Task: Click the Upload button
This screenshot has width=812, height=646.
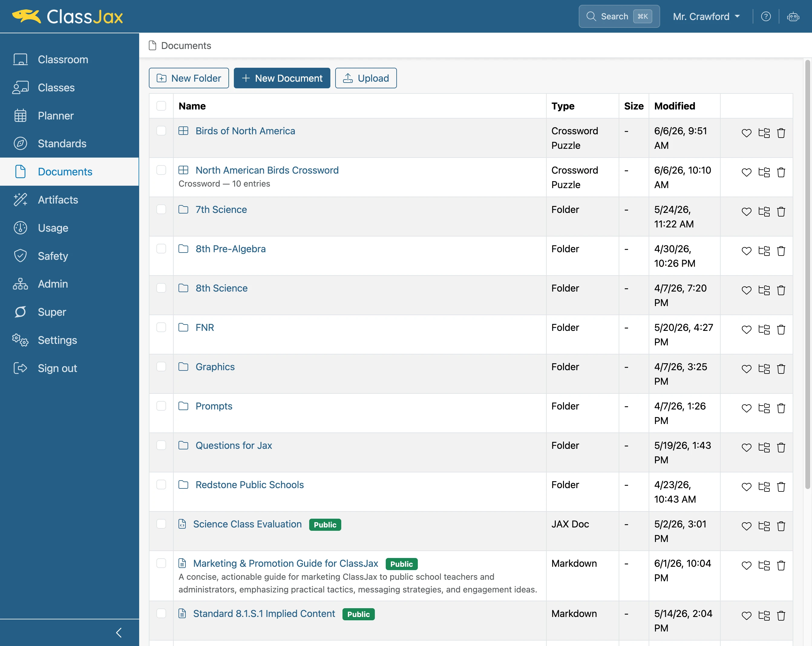Action: pyautogui.click(x=366, y=78)
